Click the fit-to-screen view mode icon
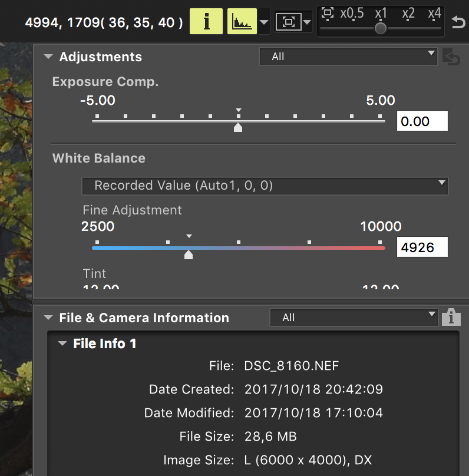The height and width of the screenshot is (476, 469). [288, 22]
